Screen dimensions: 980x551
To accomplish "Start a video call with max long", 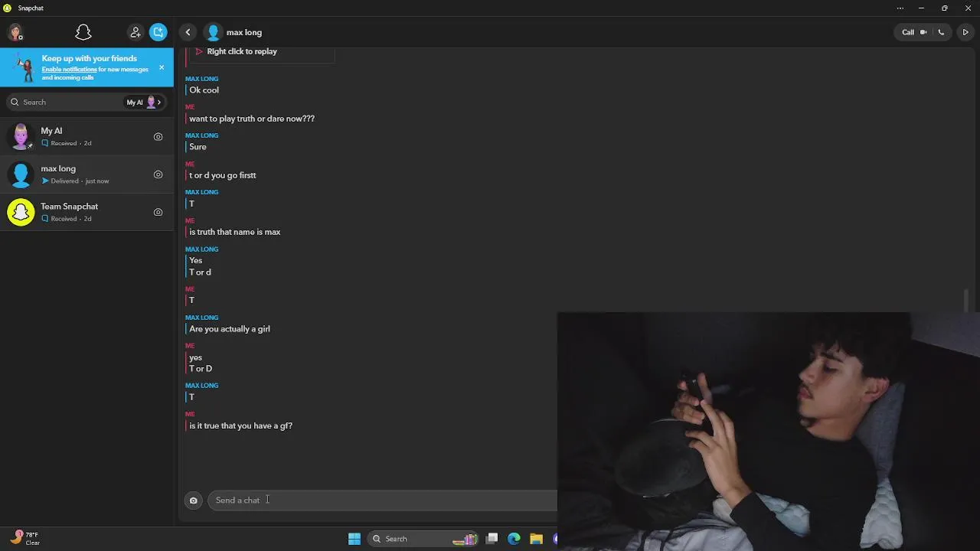I will 923,32.
